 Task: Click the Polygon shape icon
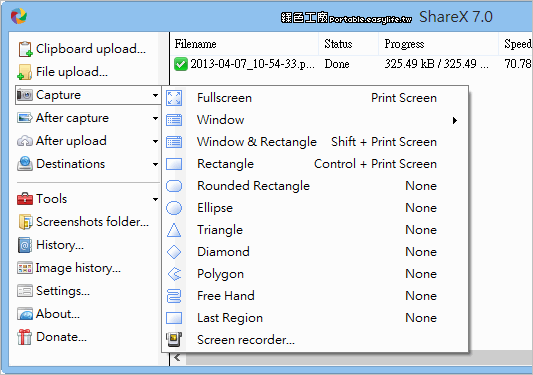175,274
